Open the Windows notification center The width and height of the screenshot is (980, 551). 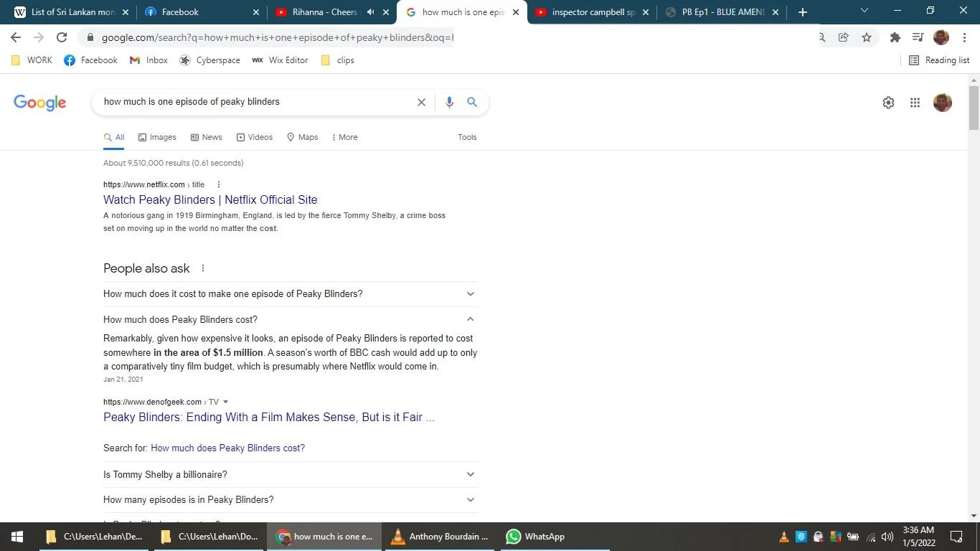(956, 537)
